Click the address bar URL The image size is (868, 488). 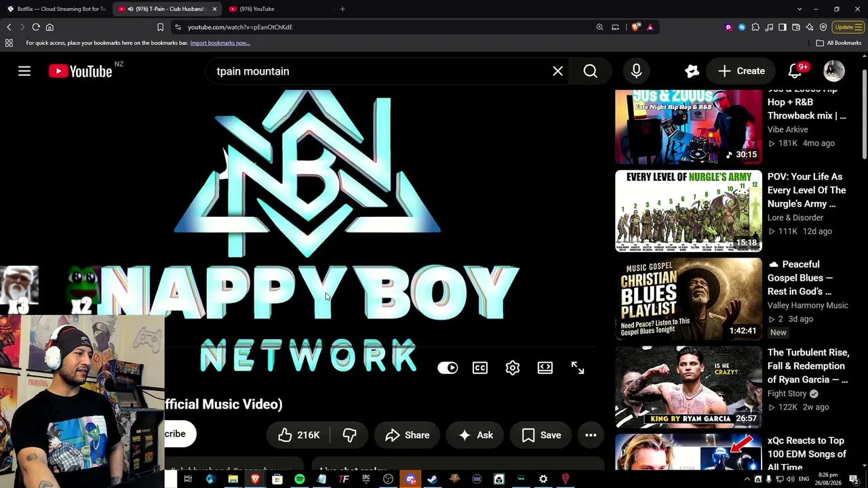click(x=240, y=27)
